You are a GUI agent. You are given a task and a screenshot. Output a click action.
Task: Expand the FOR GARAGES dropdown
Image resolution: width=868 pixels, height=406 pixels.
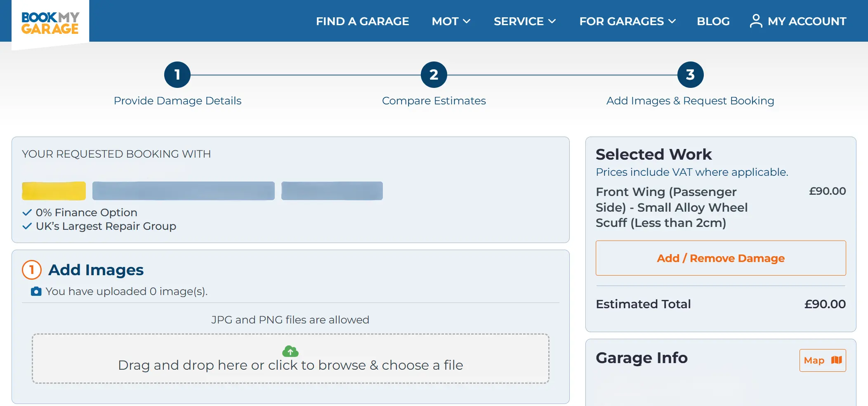pyautogui.click(x=627, y=21)
